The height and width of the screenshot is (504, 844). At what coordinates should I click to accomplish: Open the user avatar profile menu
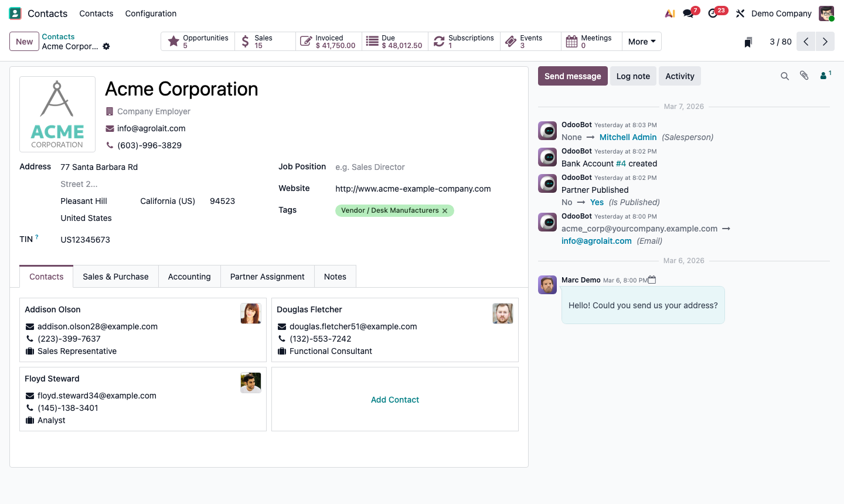tap(826, 13)
